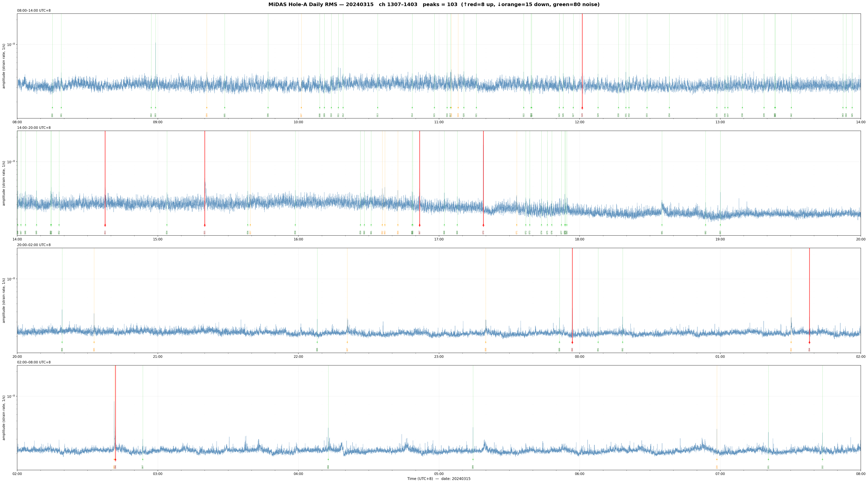Click the red peak number label 028
The image size is (868, 483).
point(582,115)
